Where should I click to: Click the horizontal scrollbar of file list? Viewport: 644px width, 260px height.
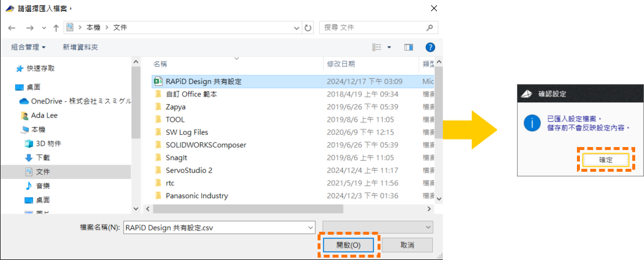point(248,209)
